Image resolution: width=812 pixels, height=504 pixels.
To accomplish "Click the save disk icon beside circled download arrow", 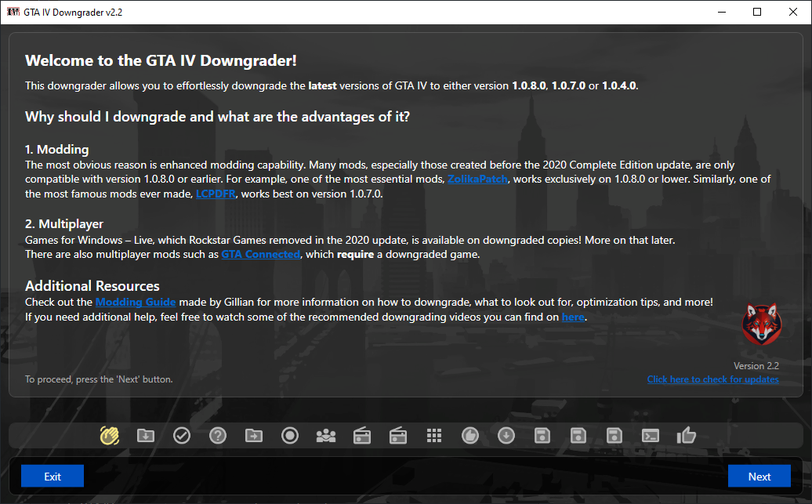I will pos(542,436).
